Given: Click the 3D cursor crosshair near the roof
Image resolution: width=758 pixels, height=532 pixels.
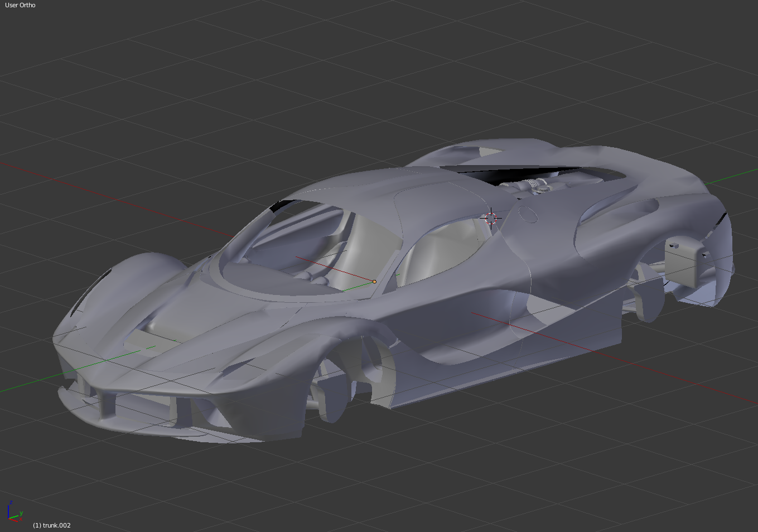Looking at the screenshot, I should coord(491,218).
